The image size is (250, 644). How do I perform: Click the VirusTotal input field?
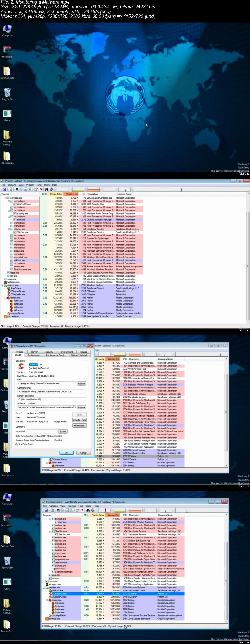tap(42, 431)
